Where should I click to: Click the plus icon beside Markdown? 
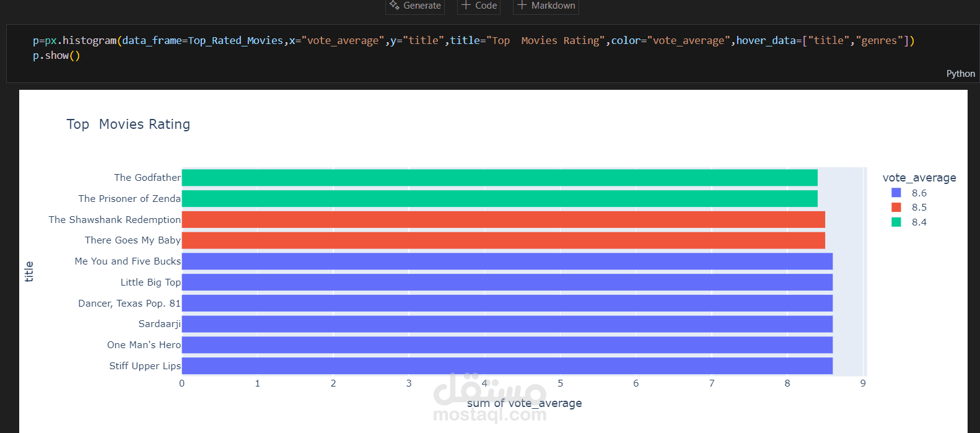pos(522,5)
